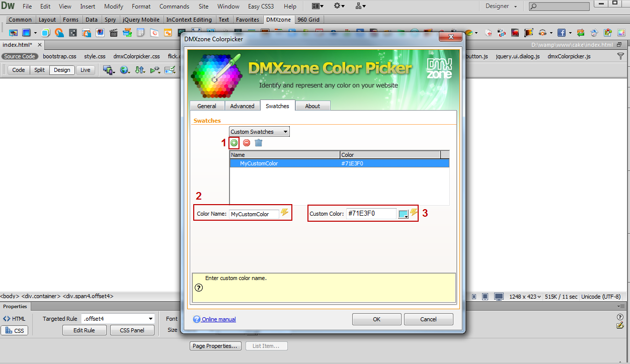Click the Facebook icon in the DMXzone toolbar

561,33
